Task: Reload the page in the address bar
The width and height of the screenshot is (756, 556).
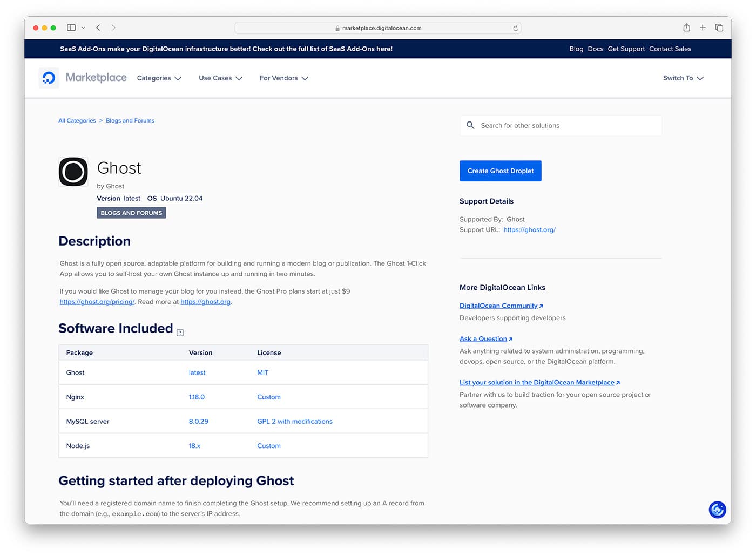Action: pos(516,28)
